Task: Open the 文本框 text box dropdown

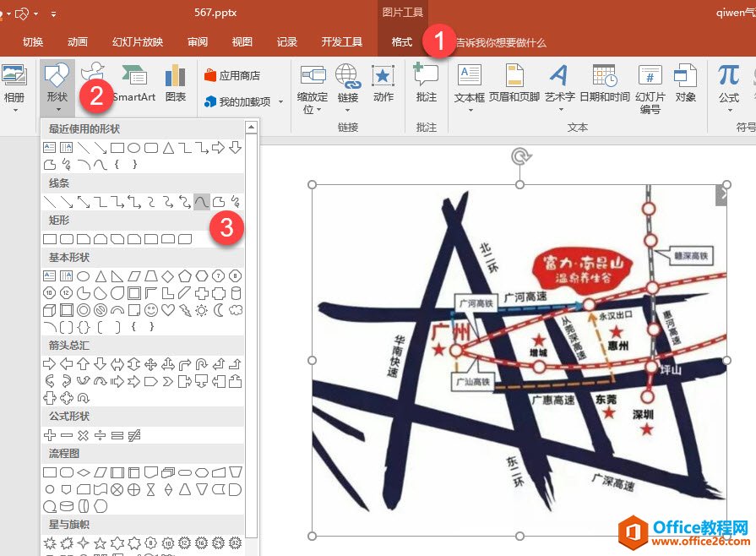Action: [x=469, y=90]
